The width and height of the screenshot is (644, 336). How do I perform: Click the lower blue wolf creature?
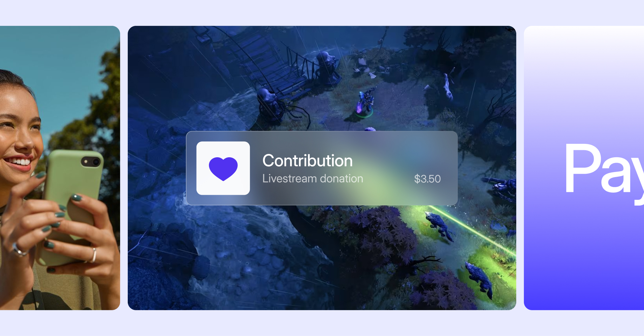(x=479, y=280)
